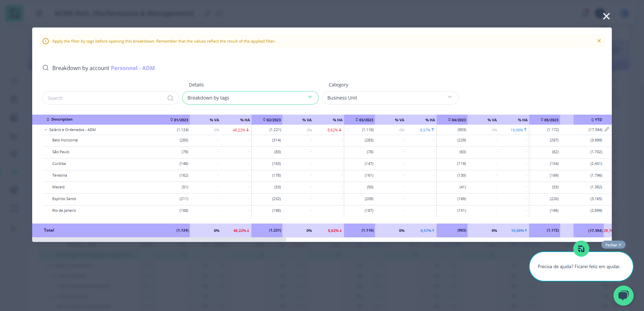644x311 pixels.
Task: Click the 48,22% HA value in Salário row
Action: pyautogui.click(x=241, y=130)
